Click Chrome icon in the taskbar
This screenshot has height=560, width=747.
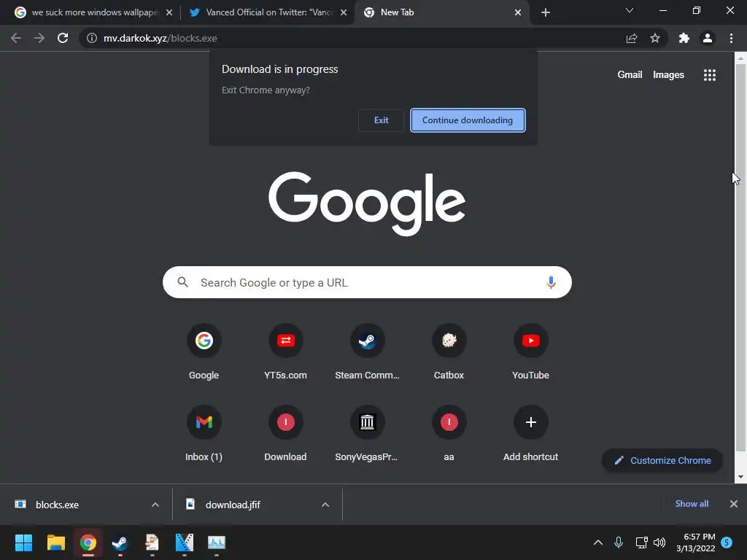88,542
